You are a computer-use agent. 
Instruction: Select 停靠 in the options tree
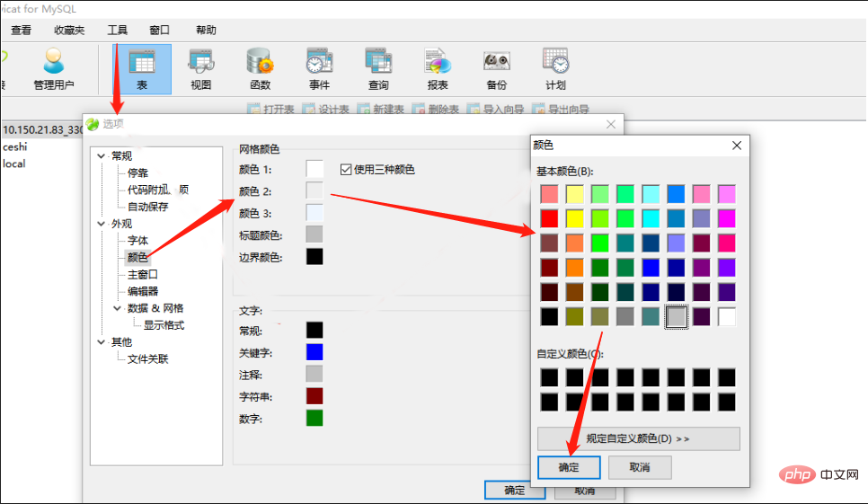point(137,173)
